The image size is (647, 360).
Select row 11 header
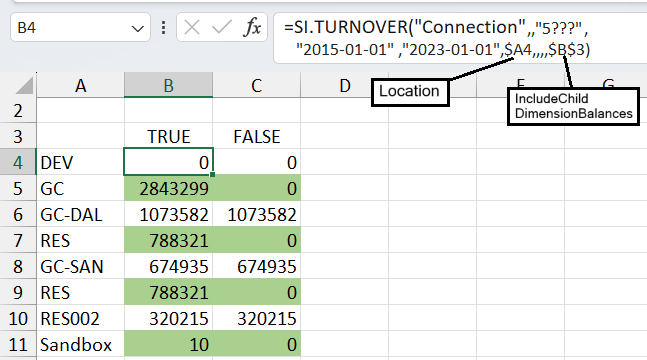tap(18, 344)
